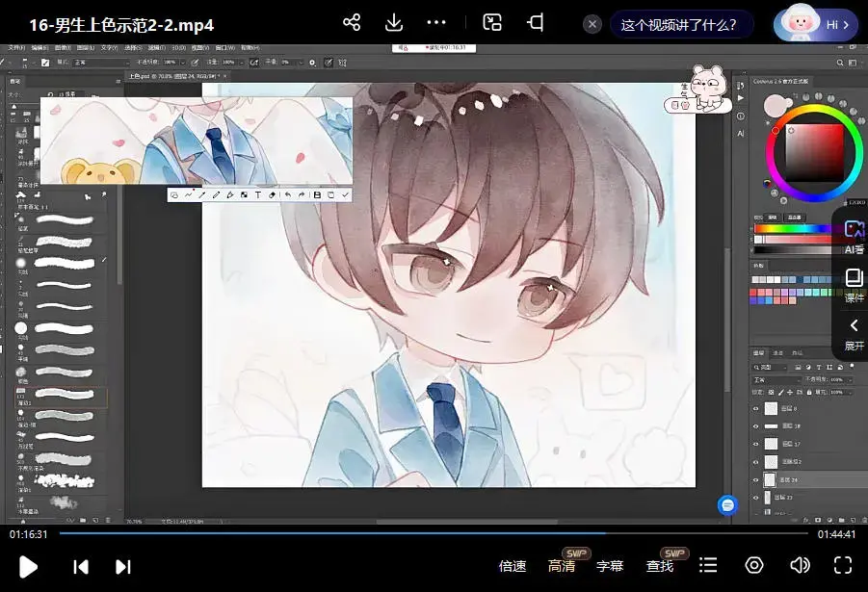Toggle visibility of the 图层 17 layer

coord(757,444)
